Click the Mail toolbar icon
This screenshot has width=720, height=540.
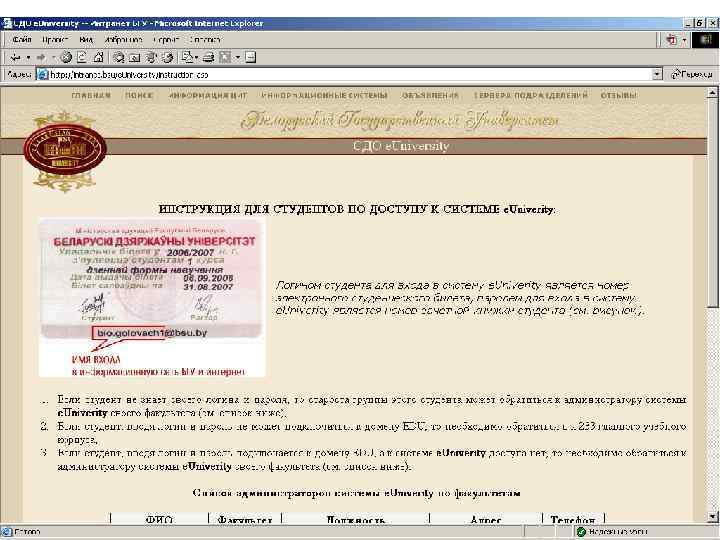[186, 57]
